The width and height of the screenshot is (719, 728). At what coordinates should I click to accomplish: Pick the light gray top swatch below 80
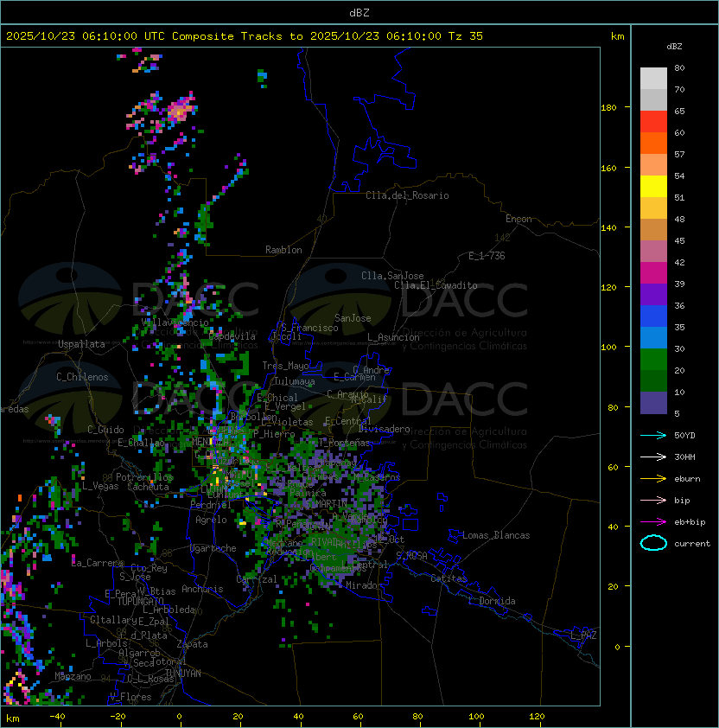[653, 79]
